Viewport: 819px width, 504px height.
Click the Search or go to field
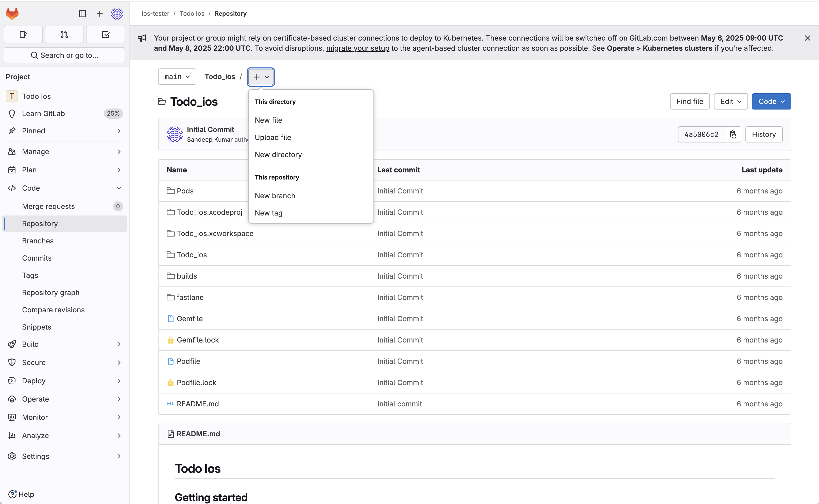[x=64, y=55]
